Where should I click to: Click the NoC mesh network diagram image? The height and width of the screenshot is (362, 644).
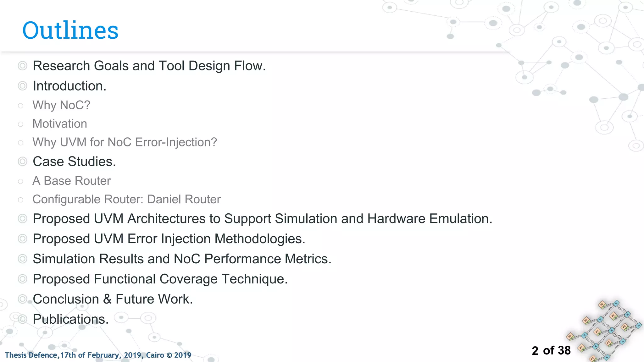(x=604, y=331)
